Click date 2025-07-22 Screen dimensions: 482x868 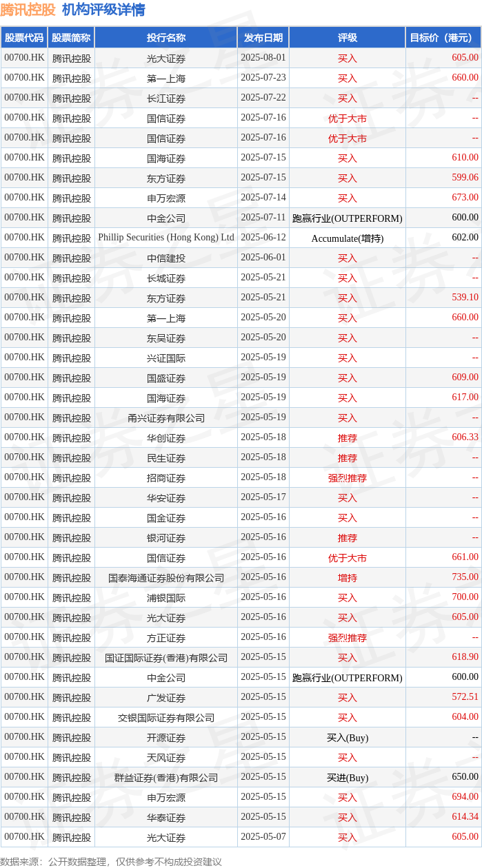[263, 98]
